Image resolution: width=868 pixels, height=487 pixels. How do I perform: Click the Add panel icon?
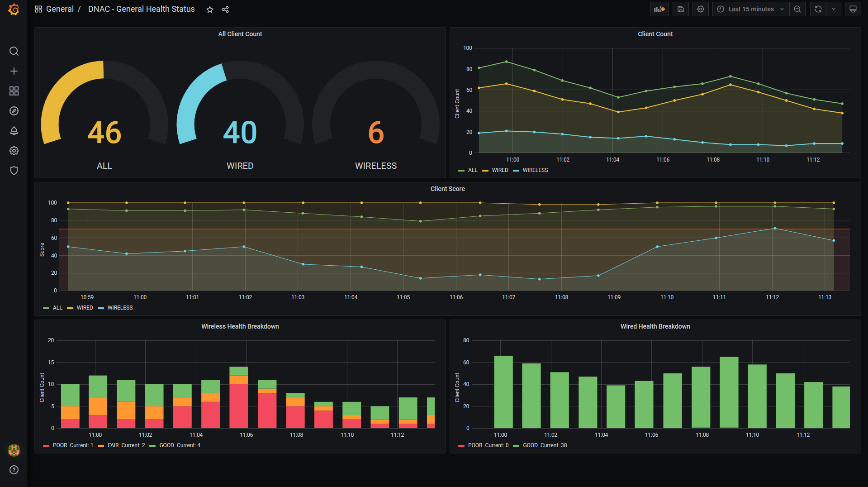(x=659, y=9)
